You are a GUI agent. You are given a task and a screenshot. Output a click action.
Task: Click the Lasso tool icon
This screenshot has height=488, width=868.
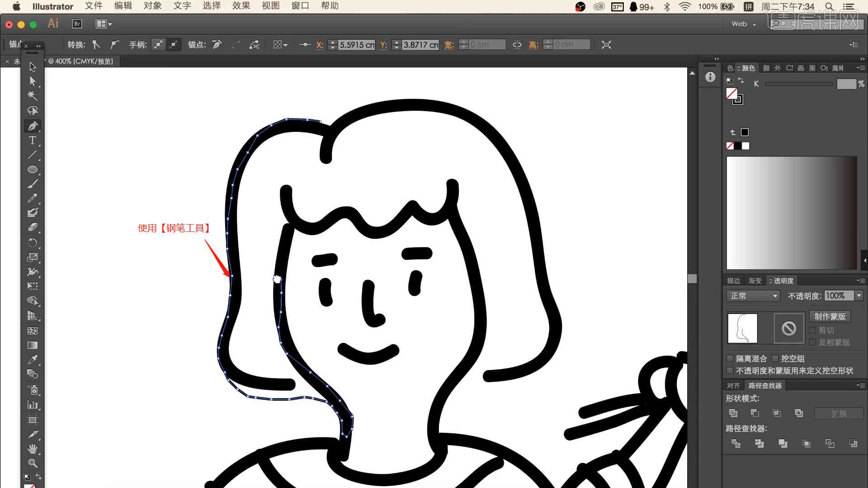[33, 111]
